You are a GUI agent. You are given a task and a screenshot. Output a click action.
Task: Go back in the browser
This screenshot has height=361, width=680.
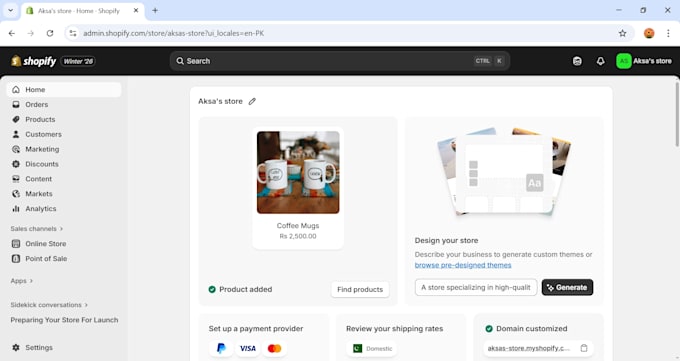coord(12,33)
